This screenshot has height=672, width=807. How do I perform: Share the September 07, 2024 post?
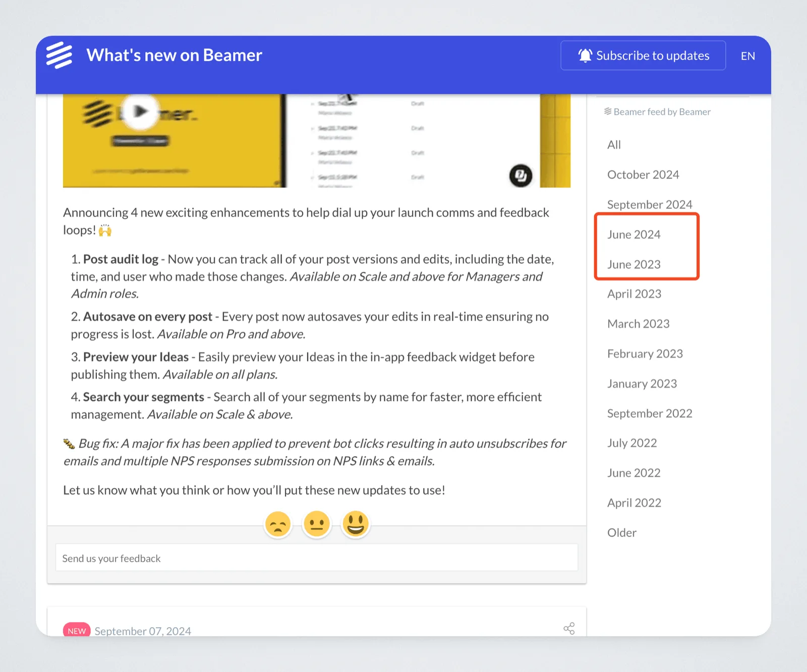click(569, 628)
